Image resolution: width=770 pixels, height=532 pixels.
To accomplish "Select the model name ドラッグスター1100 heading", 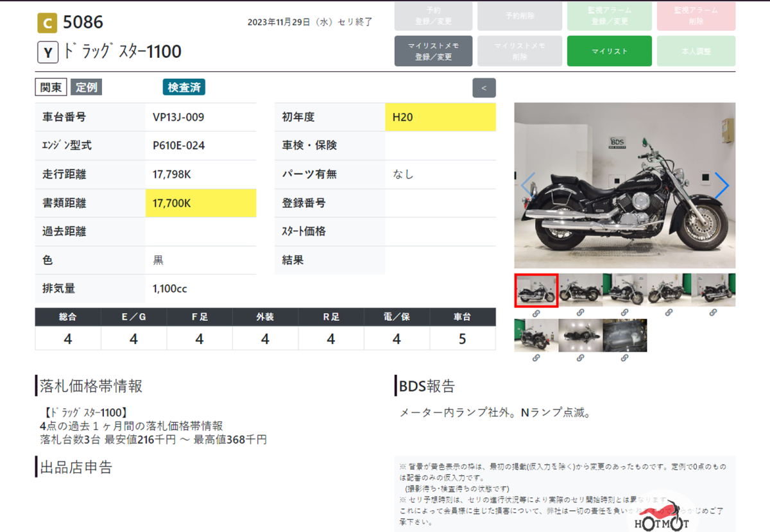I will (123, 52).
